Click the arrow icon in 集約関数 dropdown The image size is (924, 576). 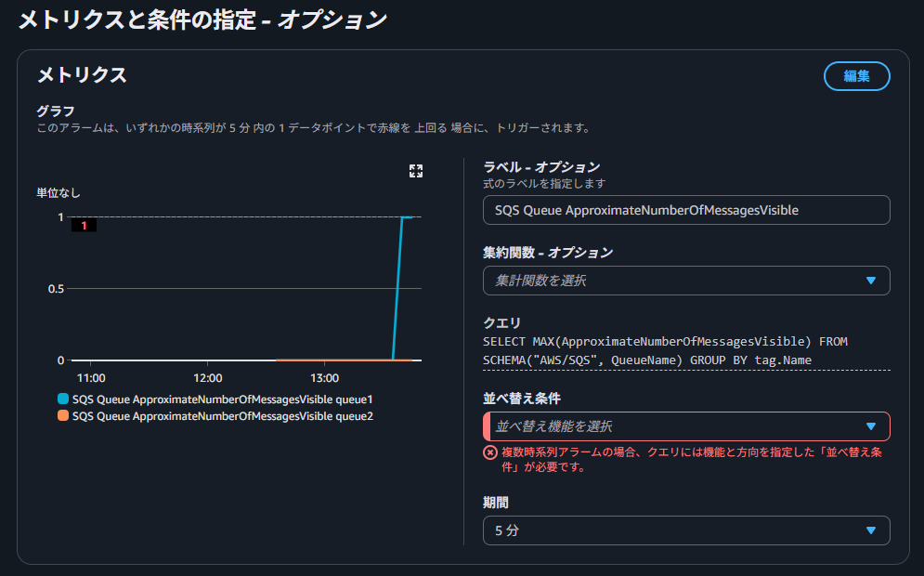click(x=870, y=281)
